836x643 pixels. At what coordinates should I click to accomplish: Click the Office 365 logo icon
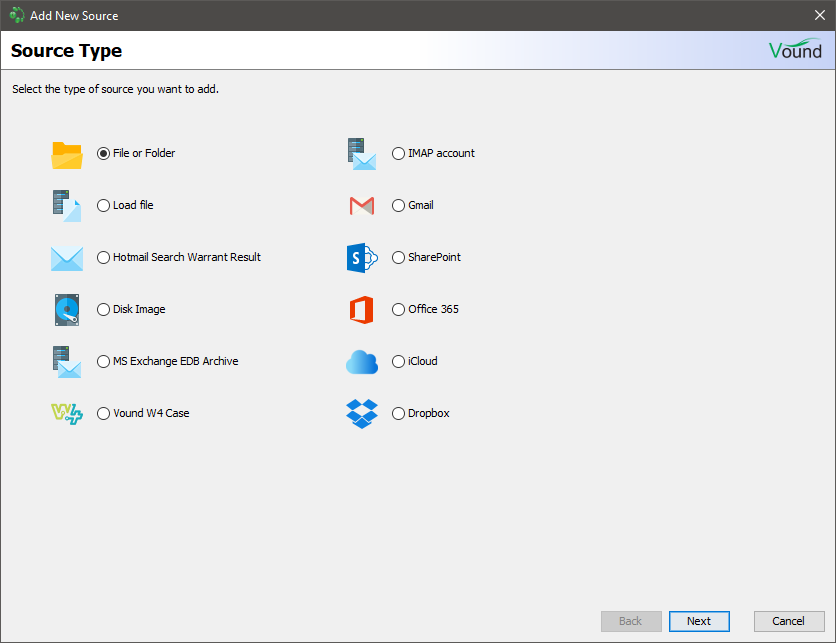coord(361,310)
